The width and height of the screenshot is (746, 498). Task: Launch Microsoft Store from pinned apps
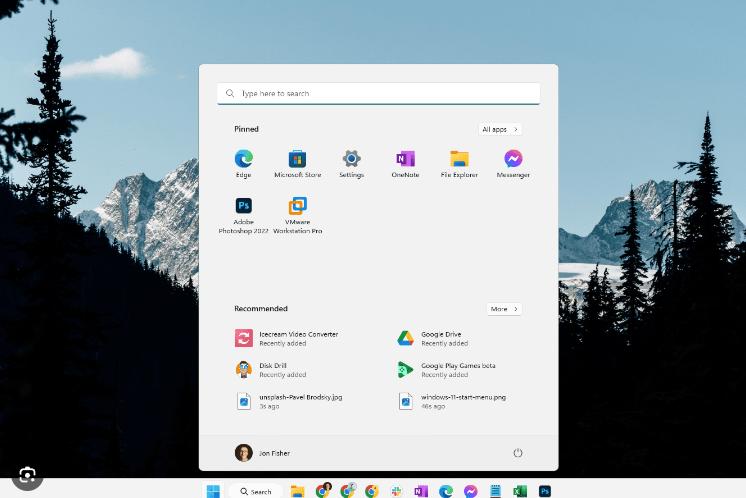pos(297,163)
